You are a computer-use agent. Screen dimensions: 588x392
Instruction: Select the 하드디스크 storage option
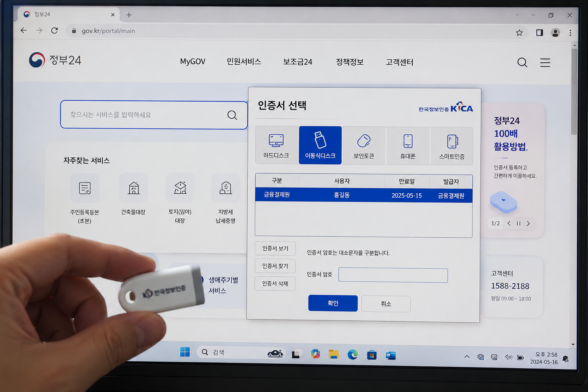(x=276, y=145)
